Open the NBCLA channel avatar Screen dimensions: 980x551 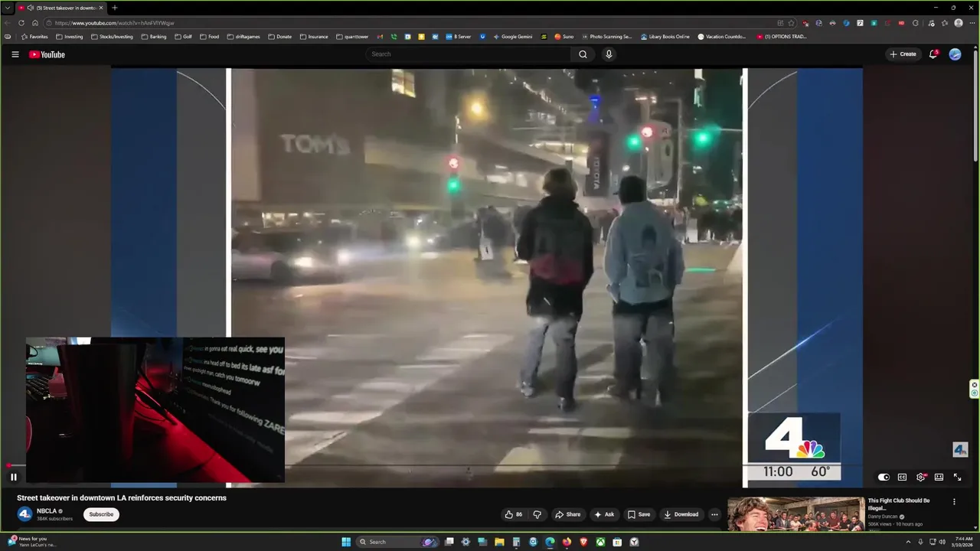click(24, 514)
